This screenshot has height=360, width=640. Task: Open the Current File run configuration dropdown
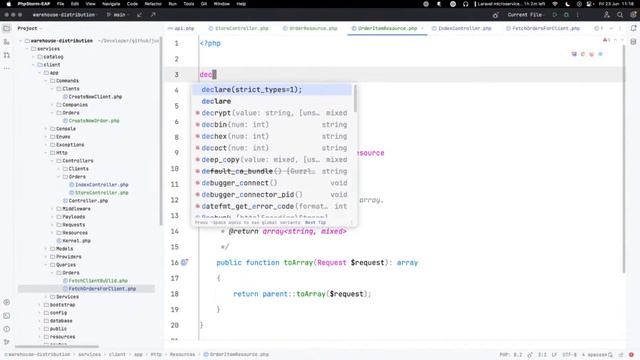pyautogui.click(x=526, y=15)
